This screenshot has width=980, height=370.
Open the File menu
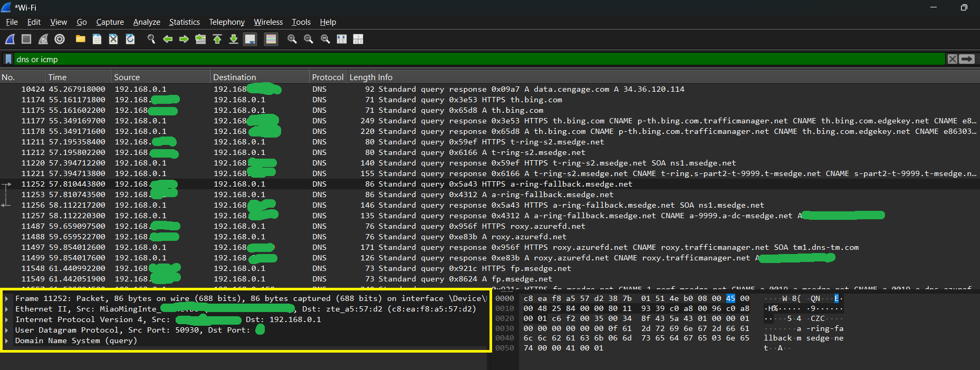(12, 22)
